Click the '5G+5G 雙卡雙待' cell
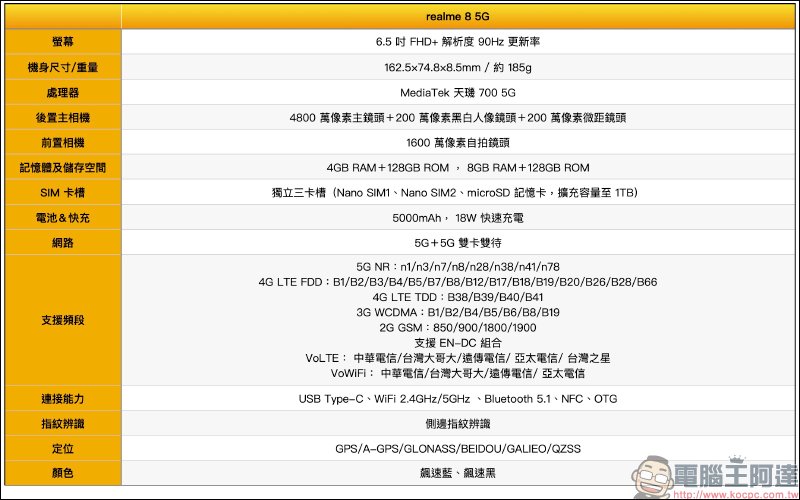The width and height of the screenshot is (800, 500). pos(458,243)
